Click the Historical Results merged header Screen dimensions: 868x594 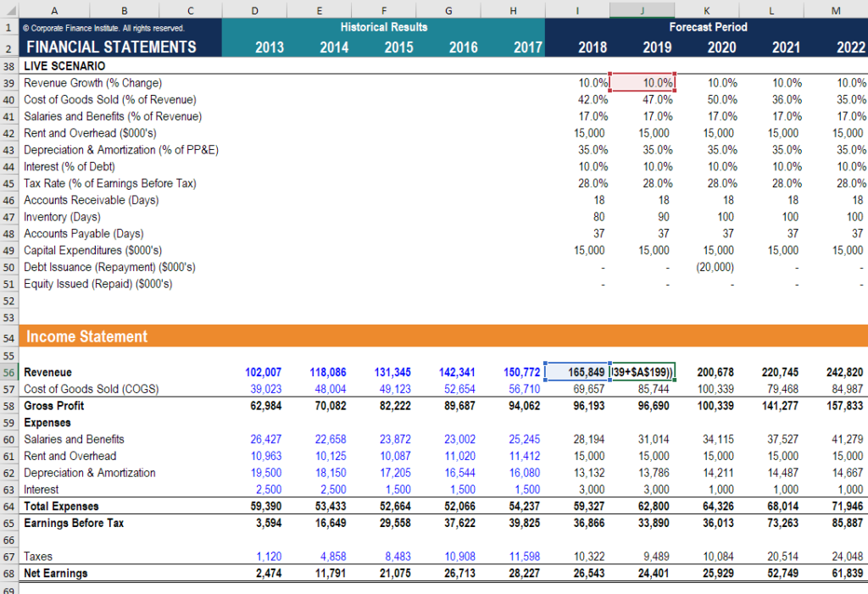click(x=383, y=27)
